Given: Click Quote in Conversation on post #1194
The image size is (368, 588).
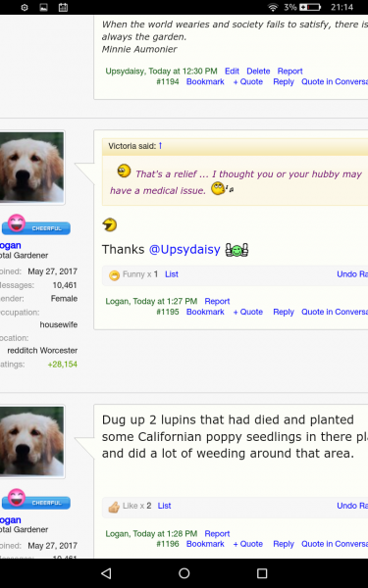Looking at the screenshot, I should point(335,81).
